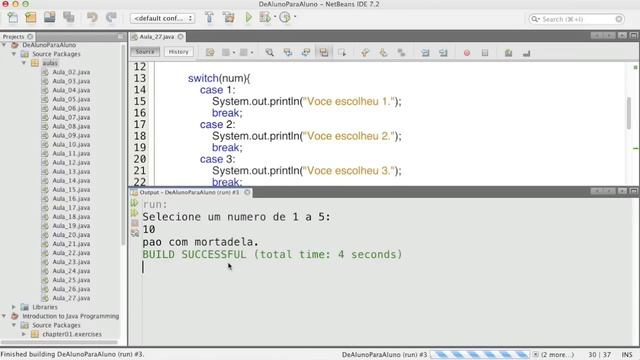Click the Open Project toolbar icon

(x=50, y=18)
